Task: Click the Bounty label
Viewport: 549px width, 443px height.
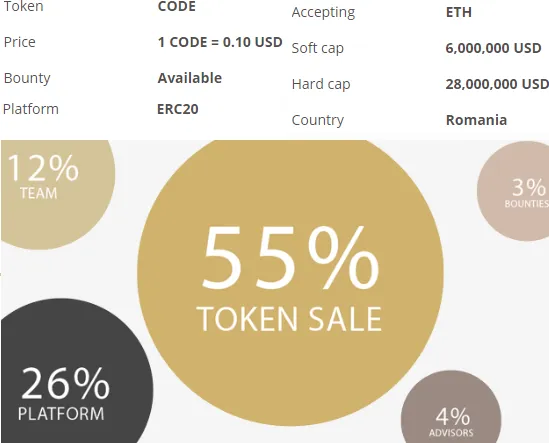Action: pos(27,78)
